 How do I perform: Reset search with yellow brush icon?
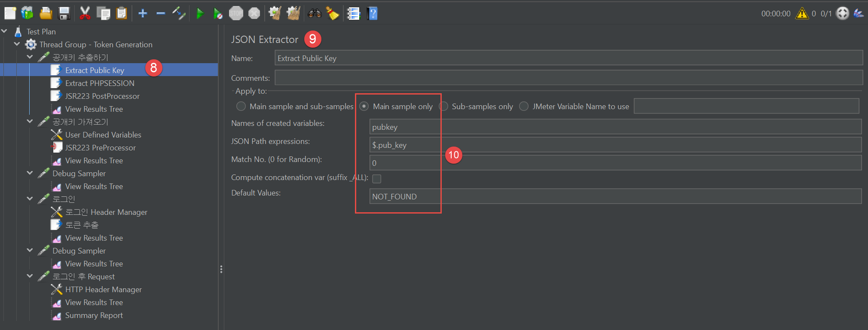point(333,13)
